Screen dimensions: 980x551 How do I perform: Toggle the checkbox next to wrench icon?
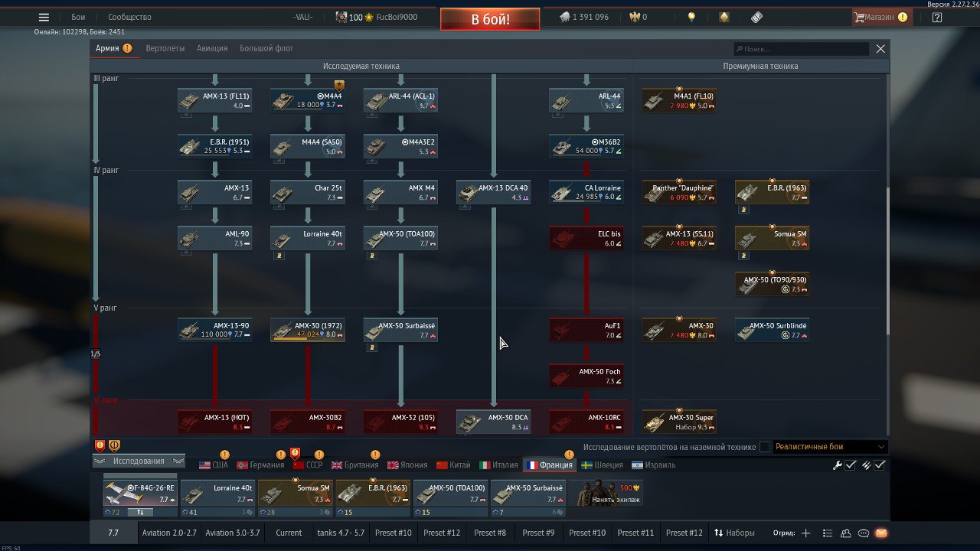(851, 465)
